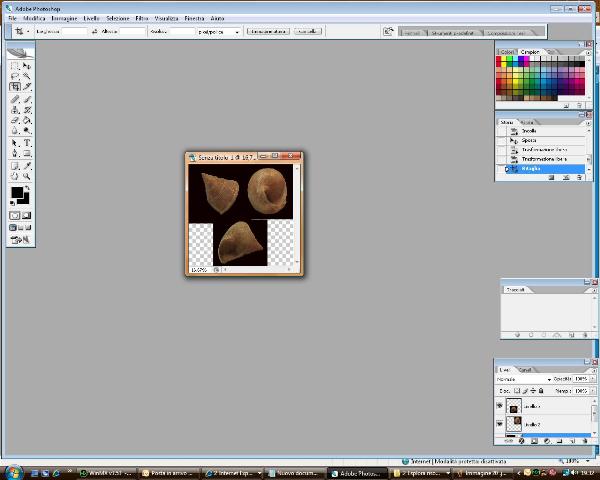Screen dimensions: 600x480
Task: Open the Filtro menu
Action: click(x=142, y=18)
